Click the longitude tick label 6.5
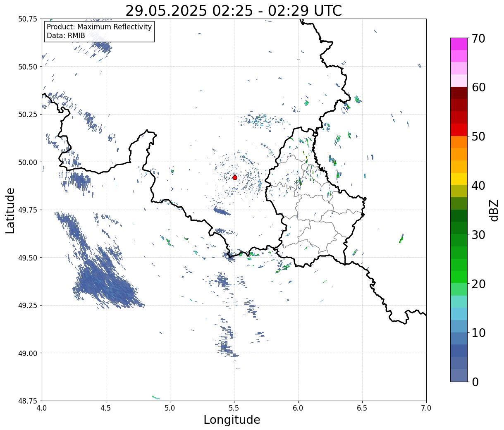504x430 pixels. [362, 408]
